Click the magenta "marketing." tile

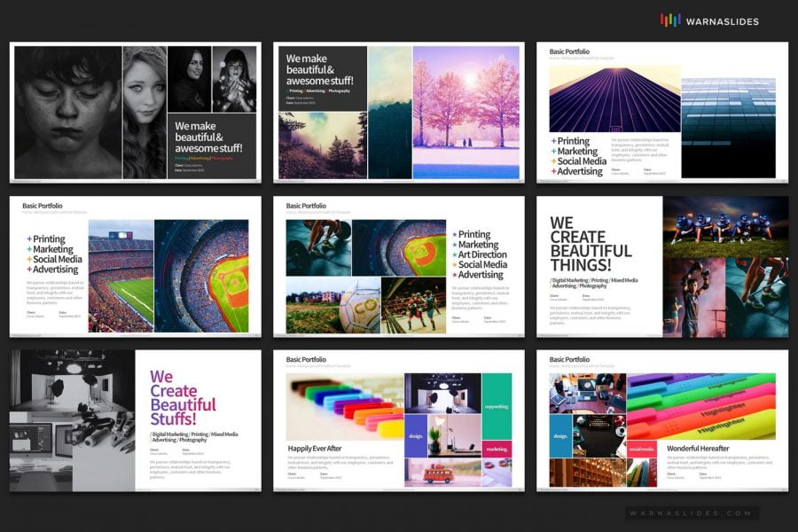click(x=498, y=450)
